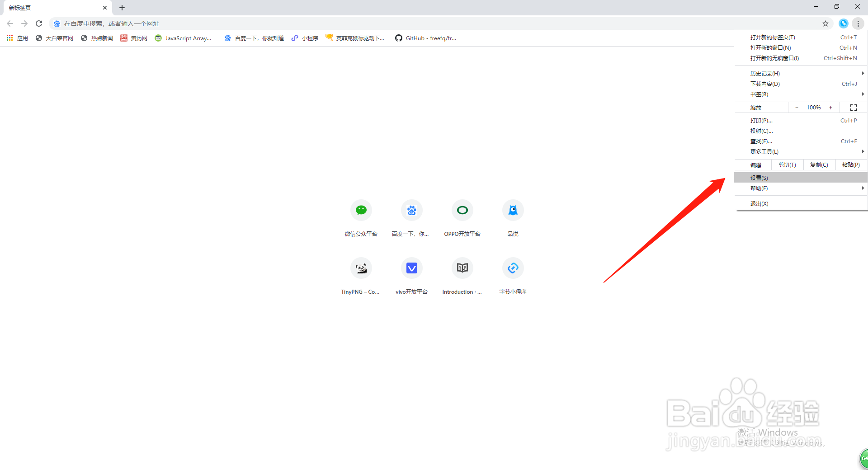Image resolution: width=868 pixels, height=470 pixels.
Task: Open the JavaScript Array bookmark
Action: (x=183, y=38)
